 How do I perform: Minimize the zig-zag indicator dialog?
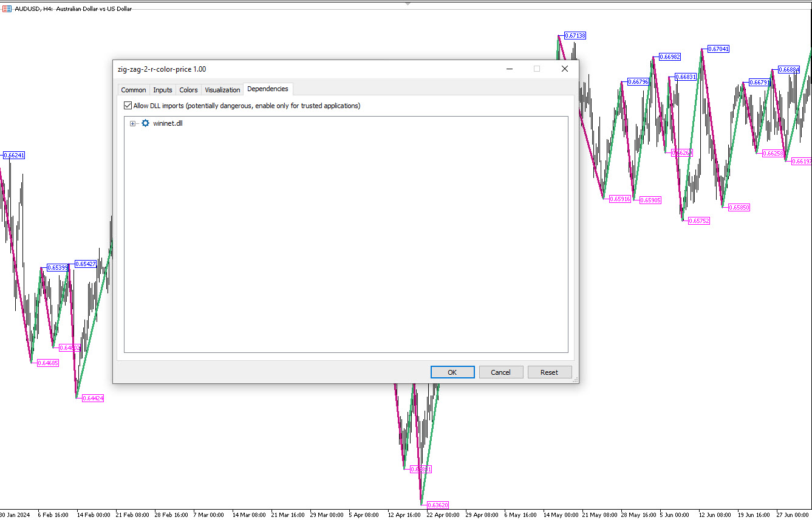coord(509,69)
